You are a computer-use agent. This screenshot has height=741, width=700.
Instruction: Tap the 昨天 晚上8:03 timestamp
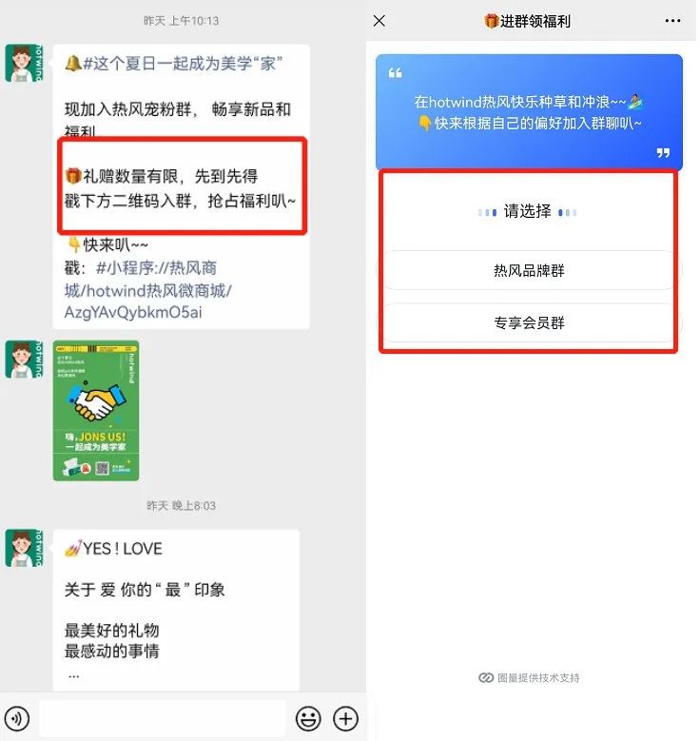pos(181,506)
